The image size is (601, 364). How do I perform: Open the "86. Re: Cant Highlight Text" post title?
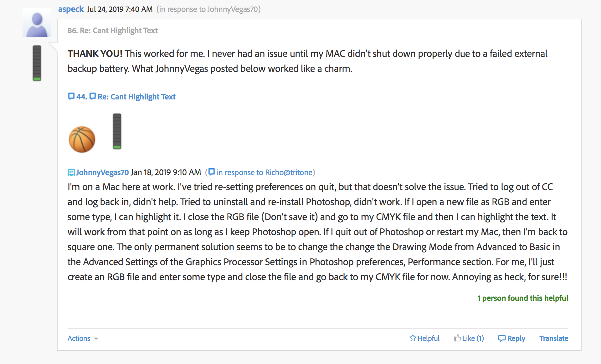click(x=113, y=30)
